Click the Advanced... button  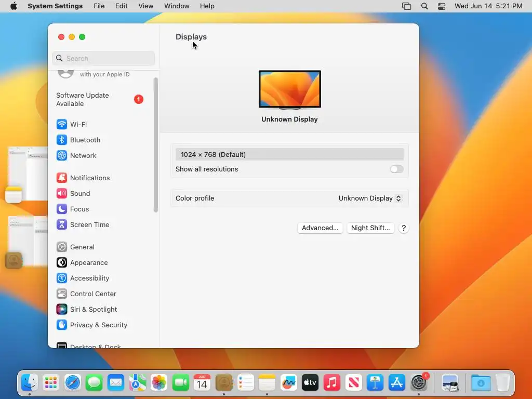[320, 228]
